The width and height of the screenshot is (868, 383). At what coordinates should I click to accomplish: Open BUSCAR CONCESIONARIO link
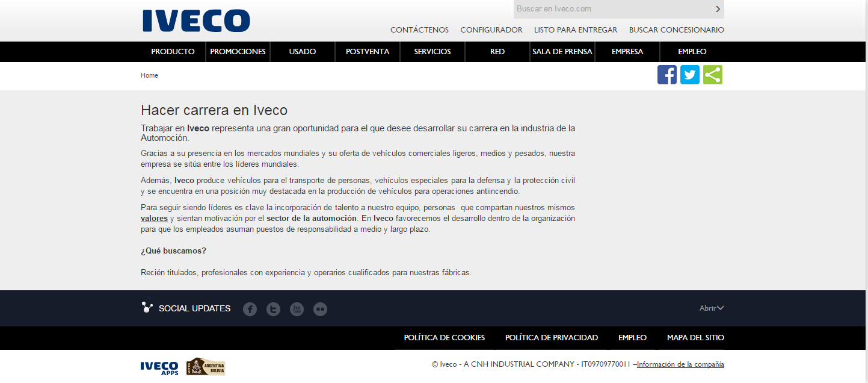coord(677,30)
